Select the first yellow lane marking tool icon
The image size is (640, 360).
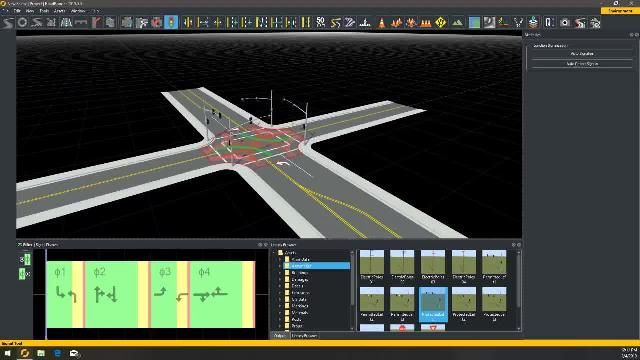188,22
